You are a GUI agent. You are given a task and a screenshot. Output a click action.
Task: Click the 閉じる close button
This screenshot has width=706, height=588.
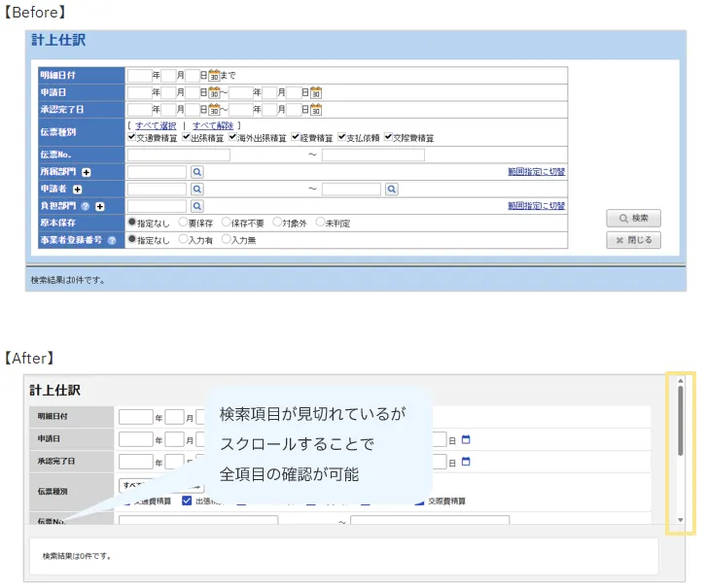(x=633, y=239)
